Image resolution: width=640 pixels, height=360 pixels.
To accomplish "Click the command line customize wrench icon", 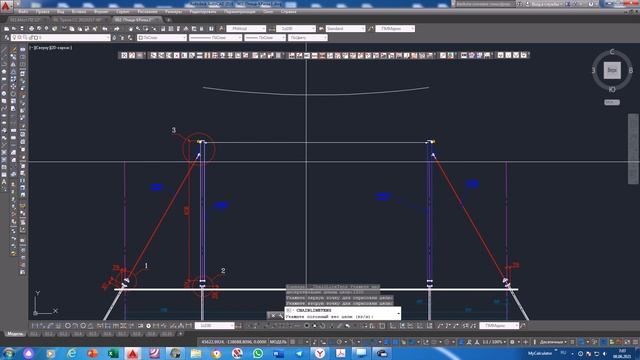I will coord(280,315).
